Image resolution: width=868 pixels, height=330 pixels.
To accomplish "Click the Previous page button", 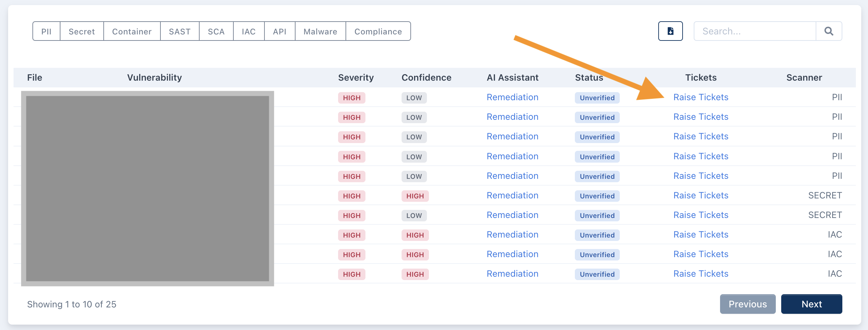I will tap(747, 304).
